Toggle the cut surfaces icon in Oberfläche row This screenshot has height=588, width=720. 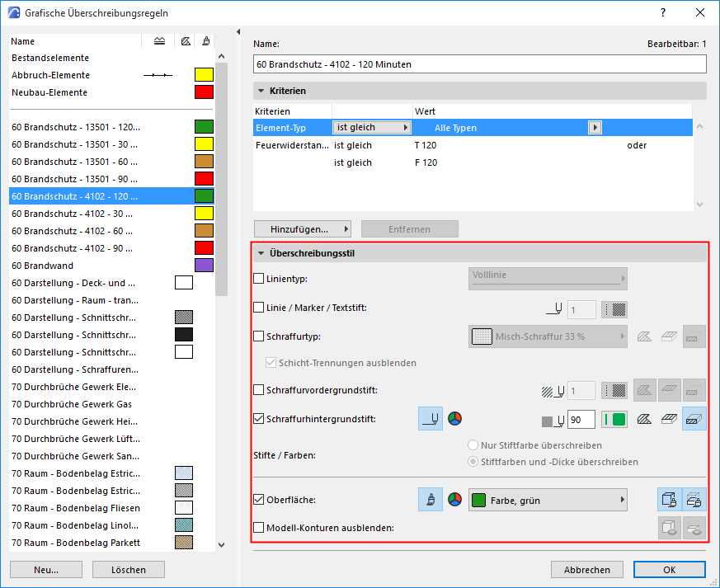(694, 500)
